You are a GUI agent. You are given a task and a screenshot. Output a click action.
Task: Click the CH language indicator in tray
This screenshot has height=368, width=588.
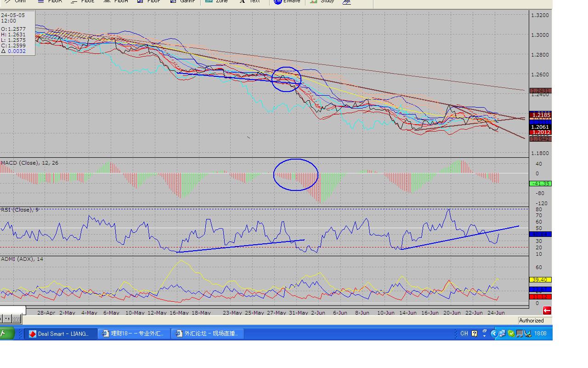[x=464, y=333]
